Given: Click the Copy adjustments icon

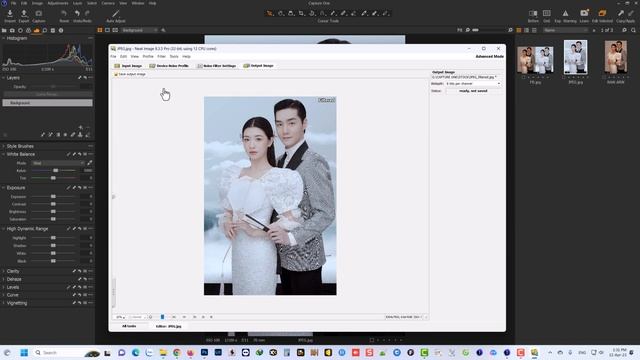Looking at the screenshot, I should (x=621, y=13).
